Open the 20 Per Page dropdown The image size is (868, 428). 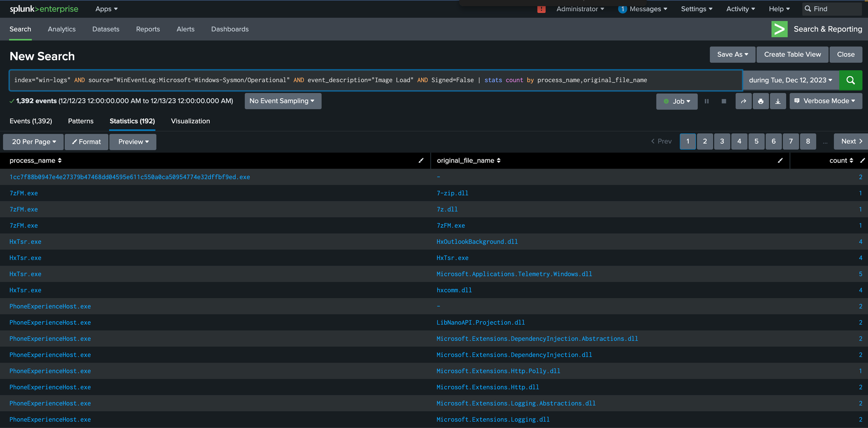[33, 142]
